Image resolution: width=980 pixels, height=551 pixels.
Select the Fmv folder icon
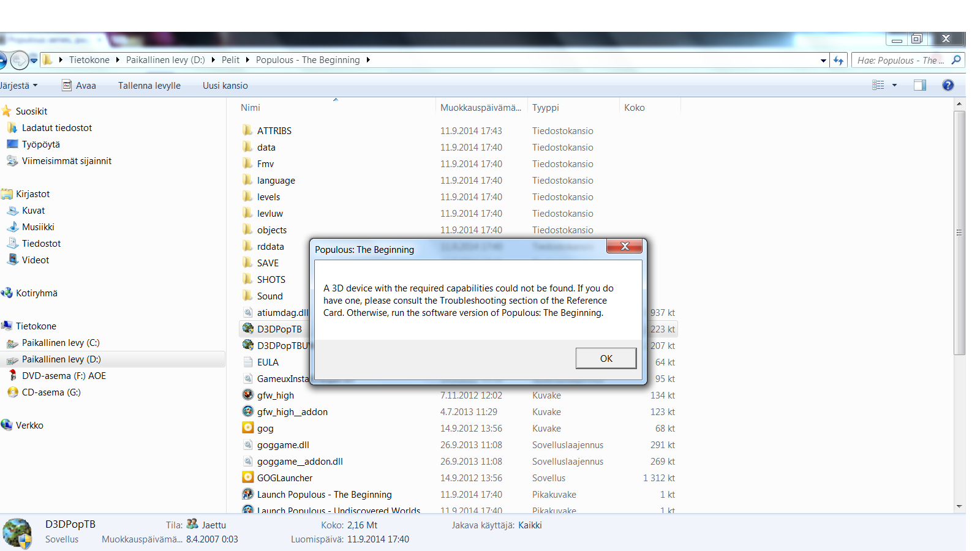point(247,163)
